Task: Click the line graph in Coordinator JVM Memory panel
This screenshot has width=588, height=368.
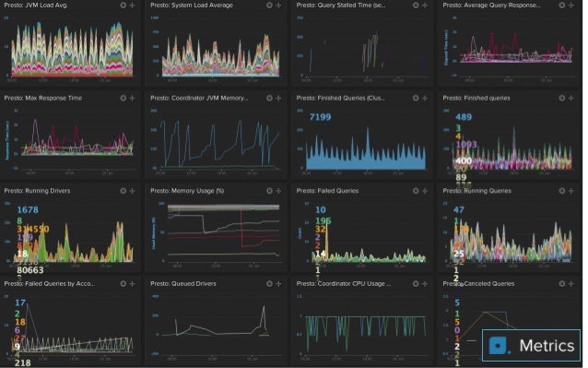Action: pyautogui.click(x=220, y=144)
